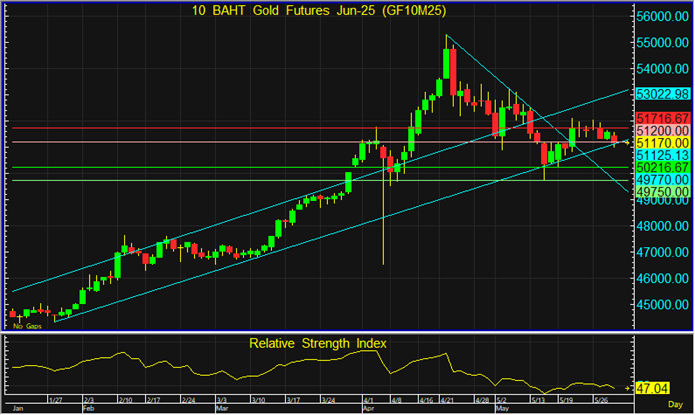Click the red 51716.67 resistance price tag
This screenshot has width=695, height=415.
point(663,119)
